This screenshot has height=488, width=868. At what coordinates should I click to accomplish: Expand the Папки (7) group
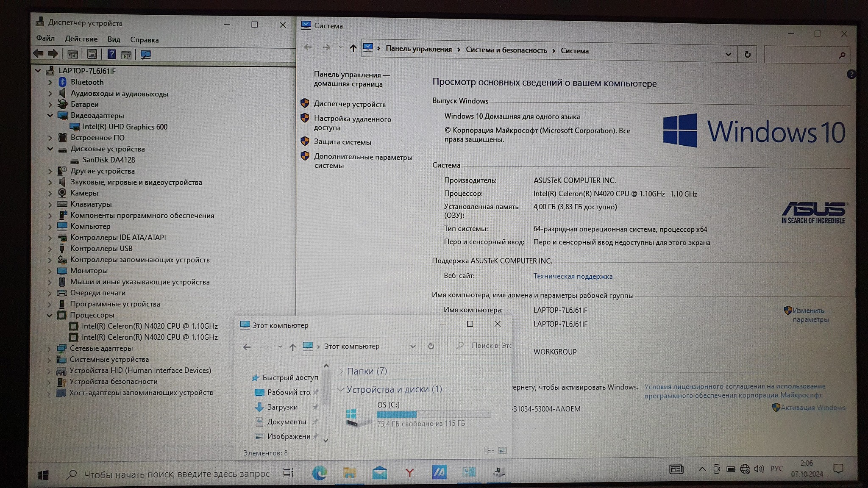tap(341, 371)
